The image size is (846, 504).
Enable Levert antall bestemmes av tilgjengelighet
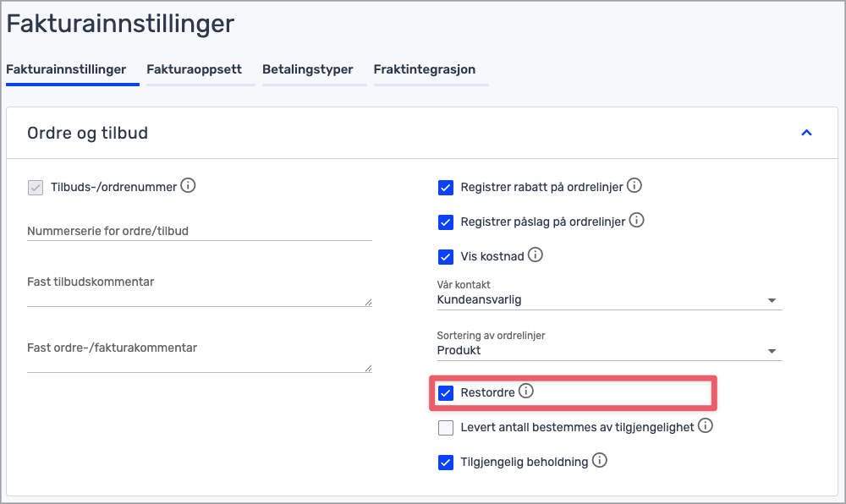point(446,428)
